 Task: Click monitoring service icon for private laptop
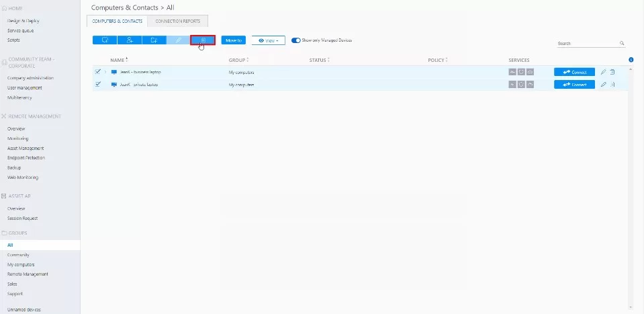pyautogui.click(x=512, y=84)
